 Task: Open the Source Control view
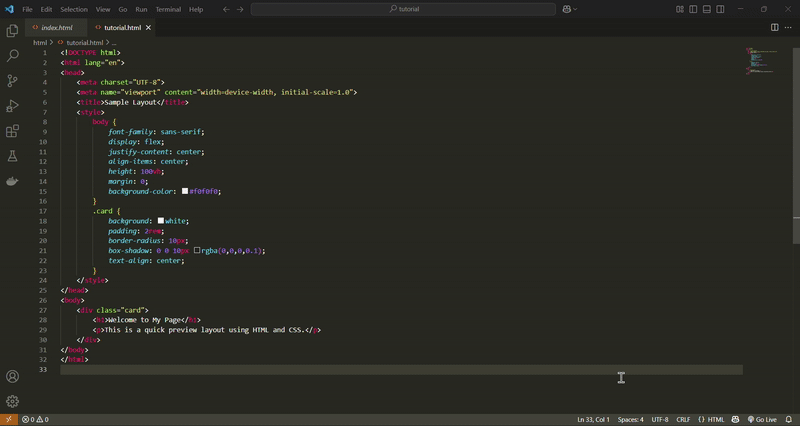13,81
